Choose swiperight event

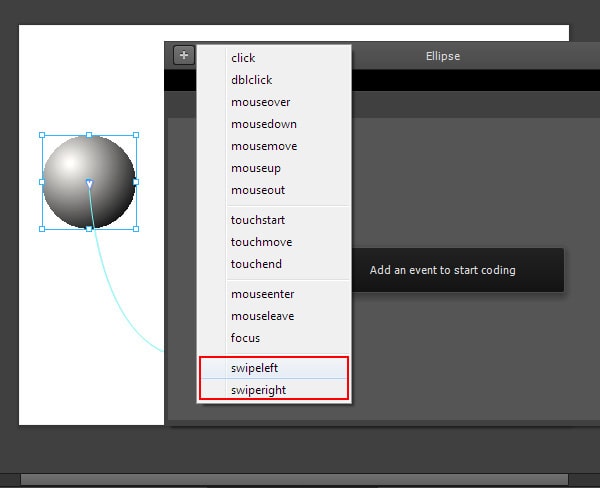(274, 390)
